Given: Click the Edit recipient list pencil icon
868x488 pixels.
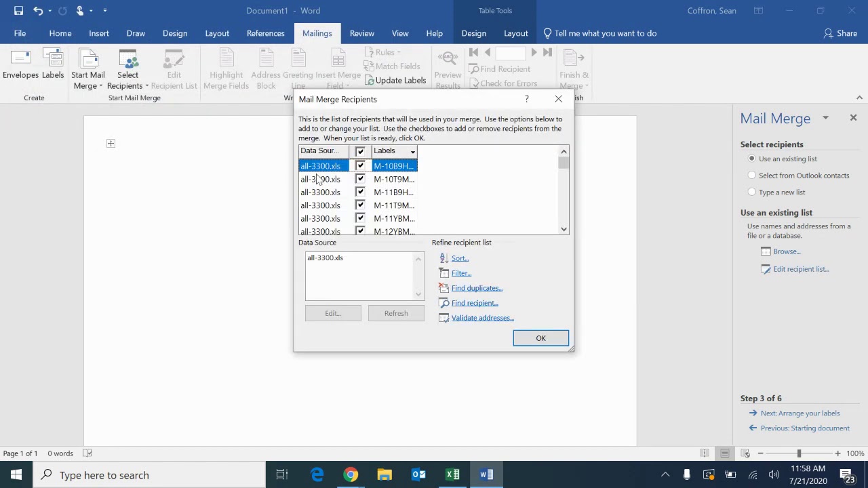Looking at the screenshot, I should (x=766, y=269).
